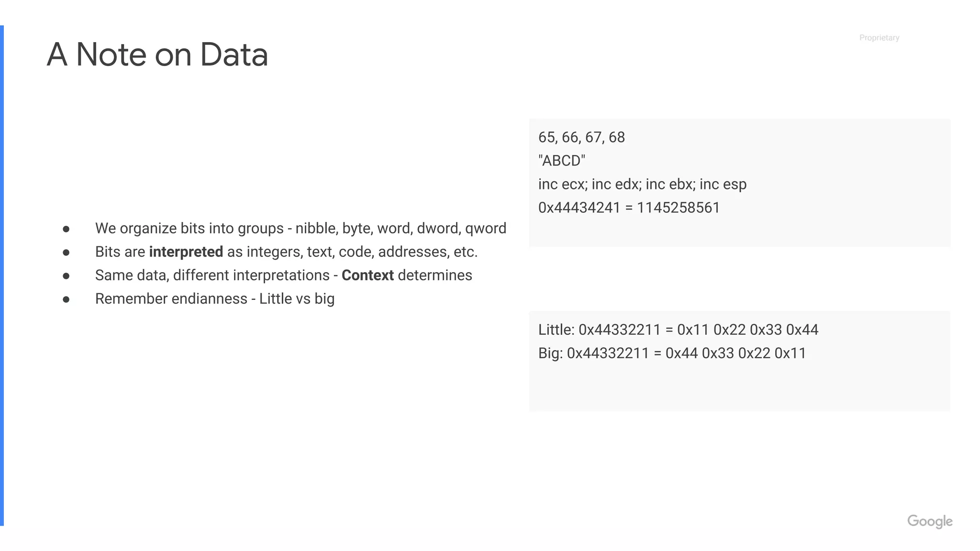The height and width of the screenshot is (551, 980).
Task: Click the bullet before 'Bits are interpreted'
Action: click(66, 253)
